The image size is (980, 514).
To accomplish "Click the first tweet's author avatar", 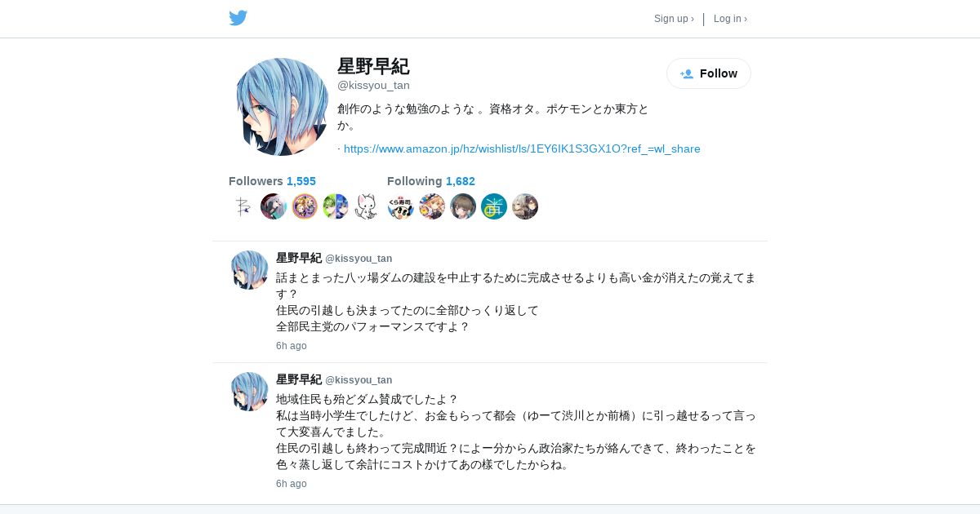I will [249, 270].
